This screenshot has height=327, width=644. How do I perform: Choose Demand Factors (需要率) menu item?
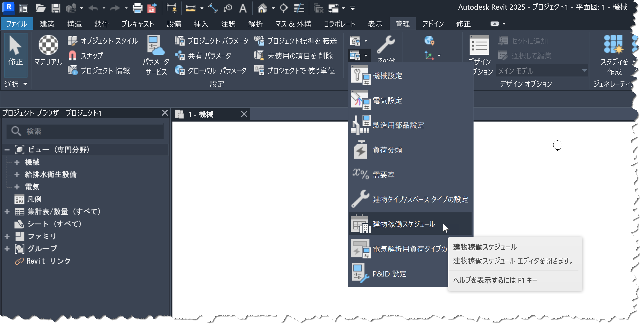[410, 174]
